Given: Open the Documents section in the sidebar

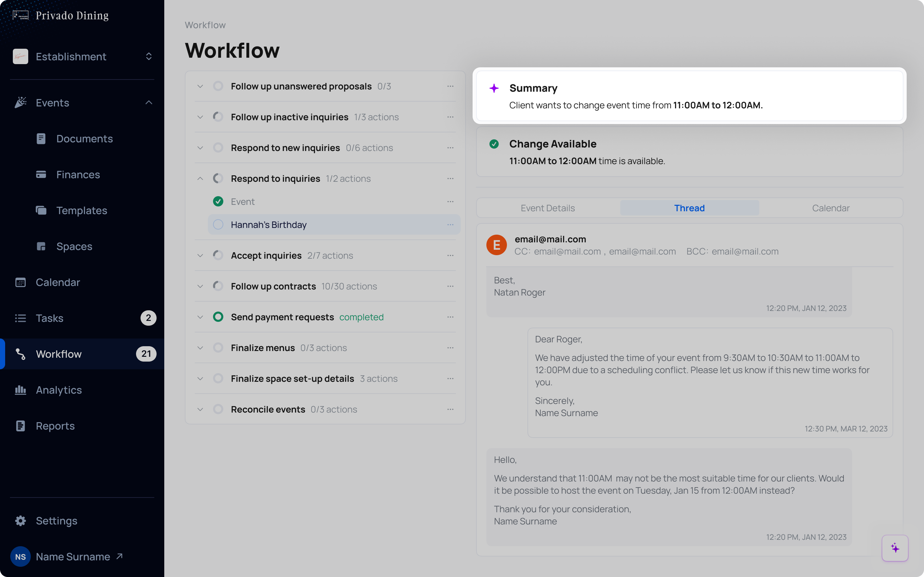Looking at the screenshot, I should tap(84, 138).
